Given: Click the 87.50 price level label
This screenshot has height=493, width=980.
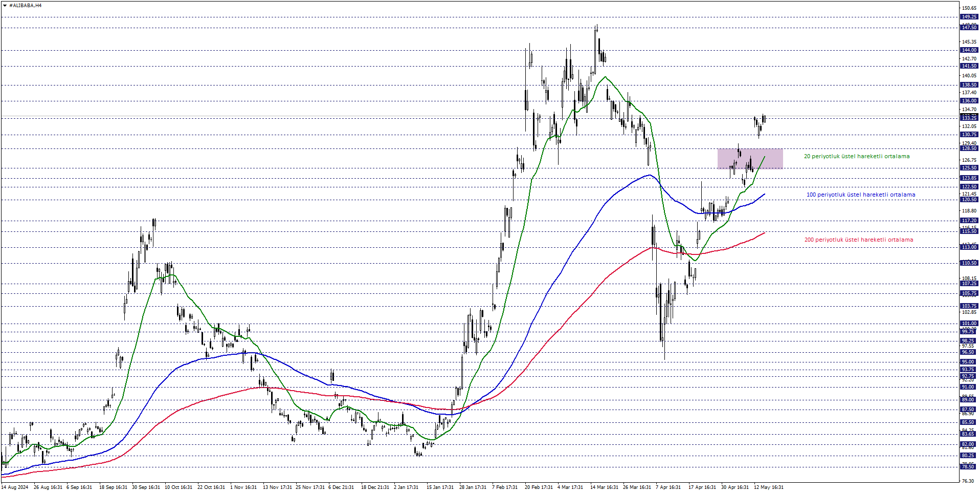Looking at the screenshot, I should click(969, 410).
